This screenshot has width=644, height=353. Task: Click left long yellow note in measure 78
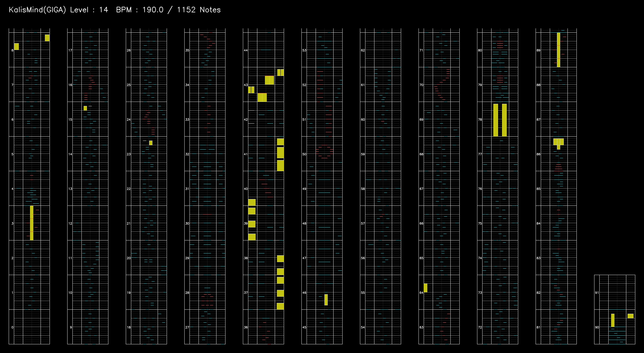tap(496, 120)
